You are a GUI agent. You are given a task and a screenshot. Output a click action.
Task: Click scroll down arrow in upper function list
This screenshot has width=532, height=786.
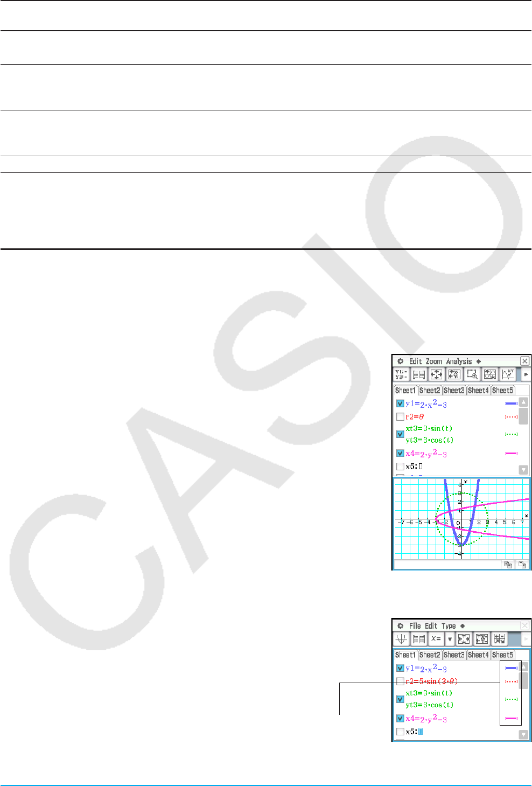523,470
